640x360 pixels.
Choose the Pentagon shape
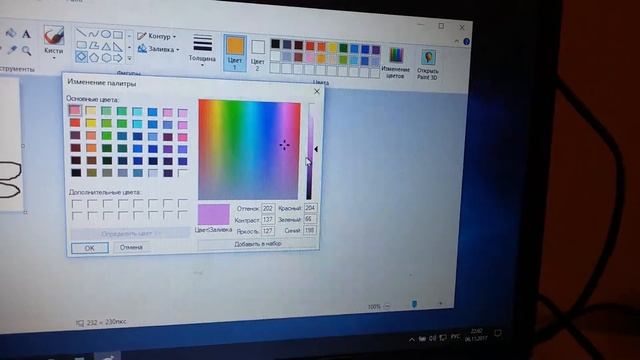point(94,57)
